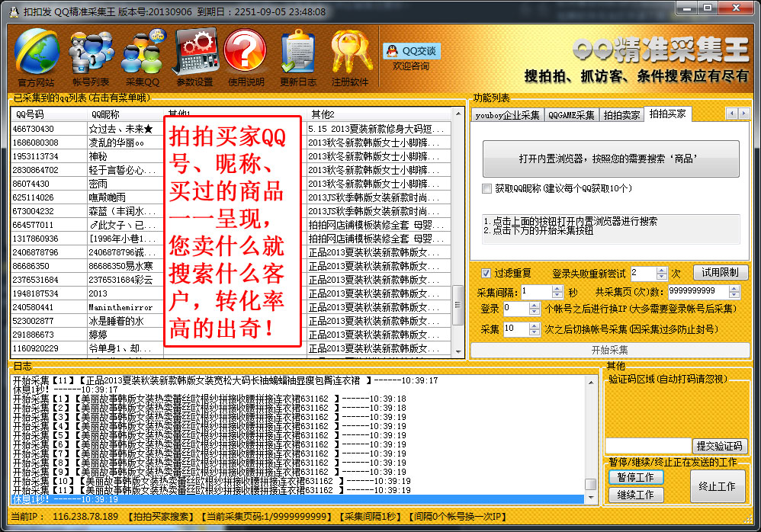This screenshot has height=532, width=761.
Task: Click the 继续工作 button
Action: pos(636,495)
